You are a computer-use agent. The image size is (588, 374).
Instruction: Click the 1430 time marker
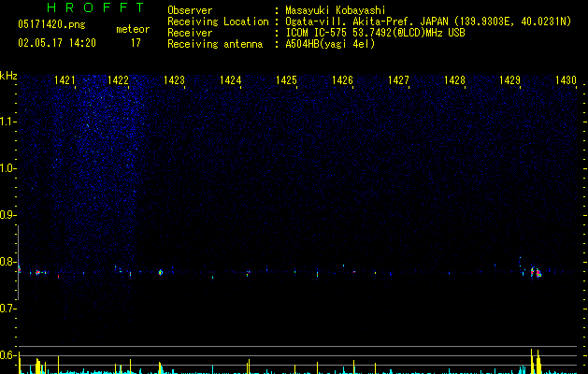(566, 80)
